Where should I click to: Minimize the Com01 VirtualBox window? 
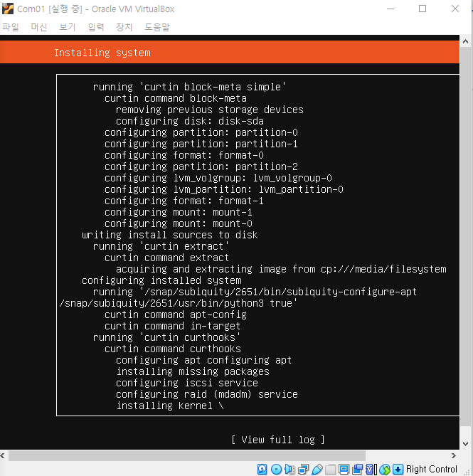pos(390,9)
